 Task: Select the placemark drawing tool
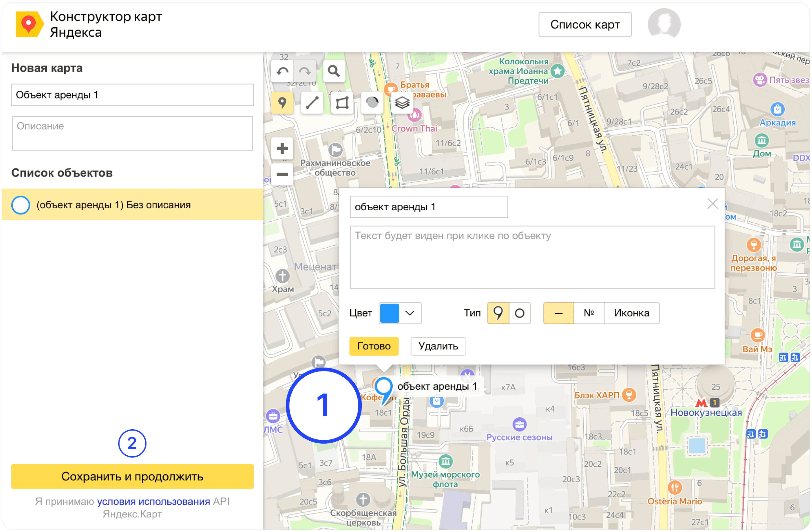coord(282,102)
